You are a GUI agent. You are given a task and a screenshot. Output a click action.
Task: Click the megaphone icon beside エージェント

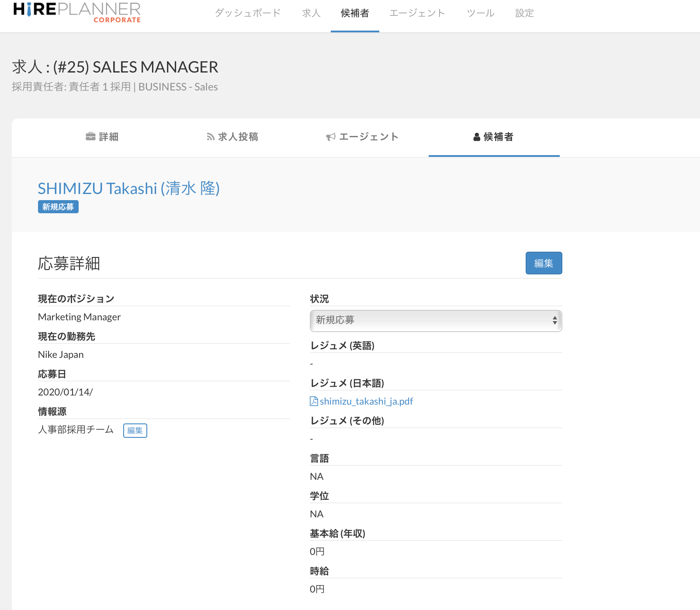(331, 137)
